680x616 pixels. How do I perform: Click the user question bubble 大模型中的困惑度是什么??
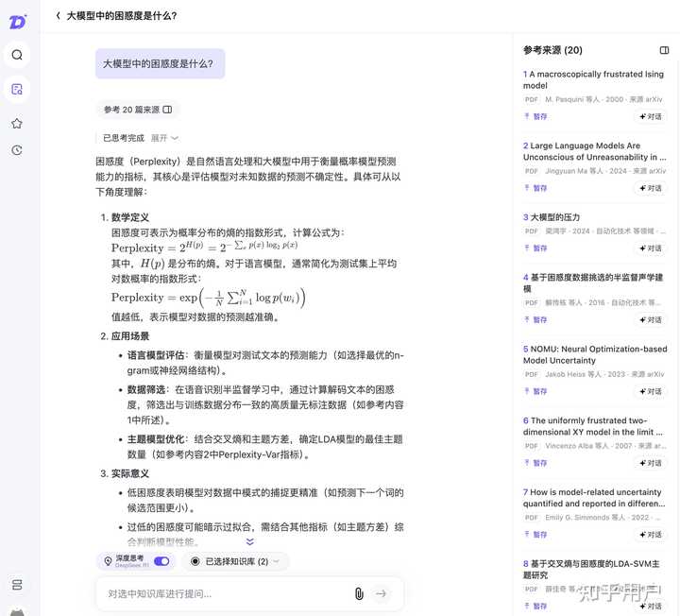click(x=160, y=63)
